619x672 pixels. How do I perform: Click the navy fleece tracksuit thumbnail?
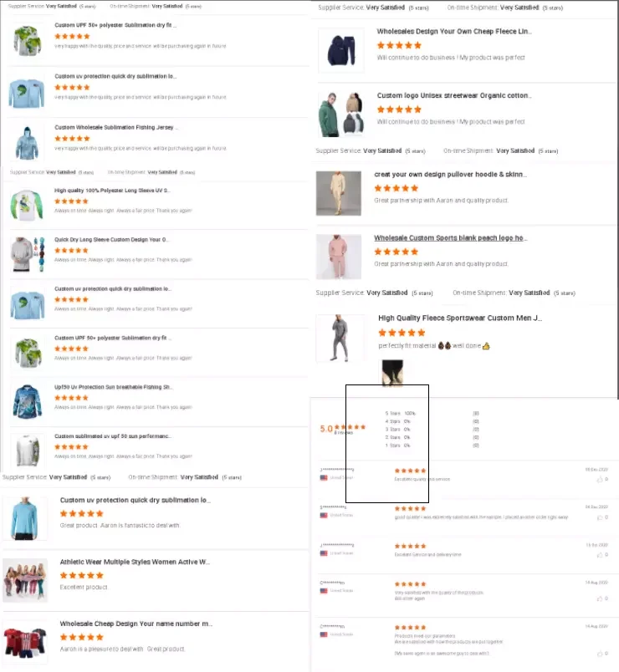(341, 50)
